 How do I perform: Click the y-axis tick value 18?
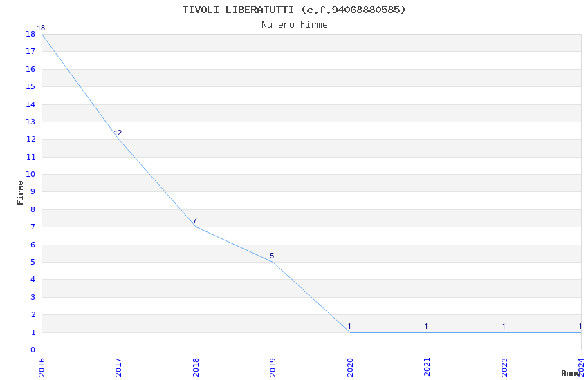pyautogui.click(x=30, y=34)
